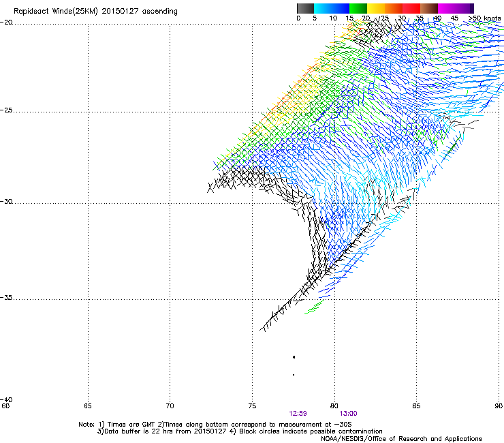
Task: Click the red 30-35 knots color segment
Action: (411, 8)
